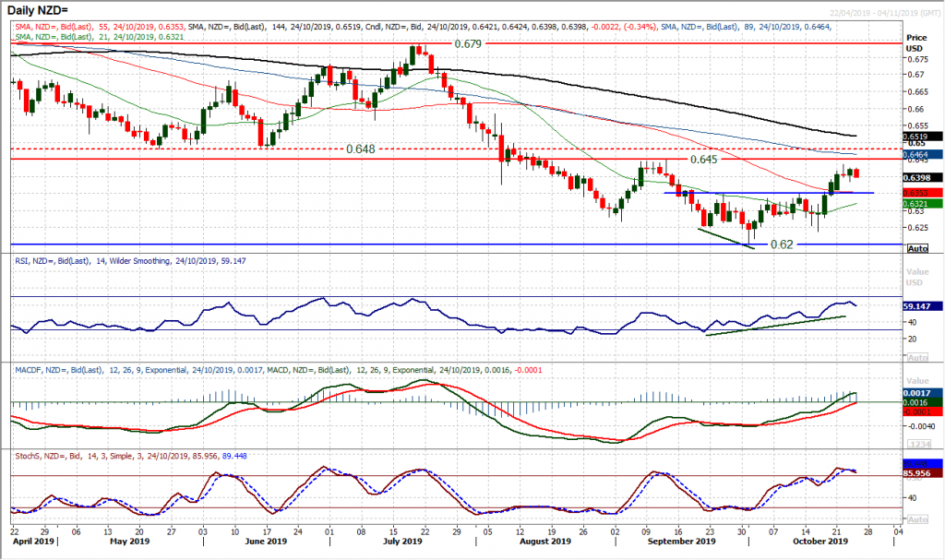Click the Auto scale icon on the main price panel

[x=916, y=247]
